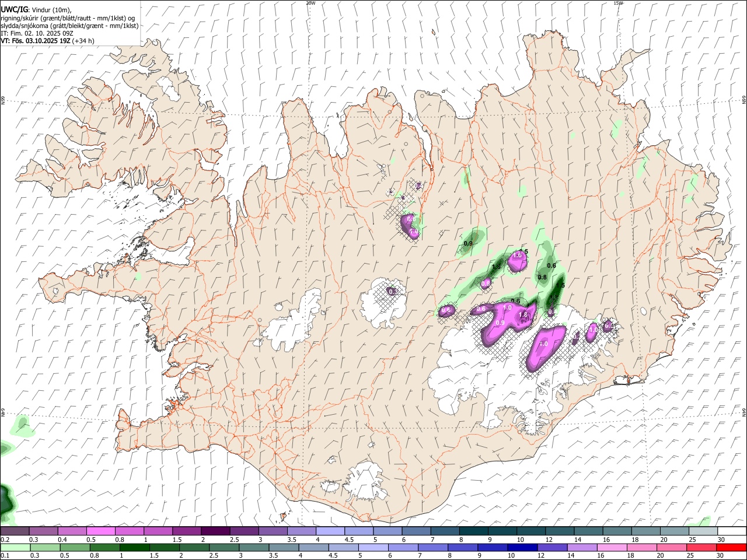Screen dimensions: 747x560
Task: Select the top-row legend swatch between 12 and 14
Action: click(560, 531)
